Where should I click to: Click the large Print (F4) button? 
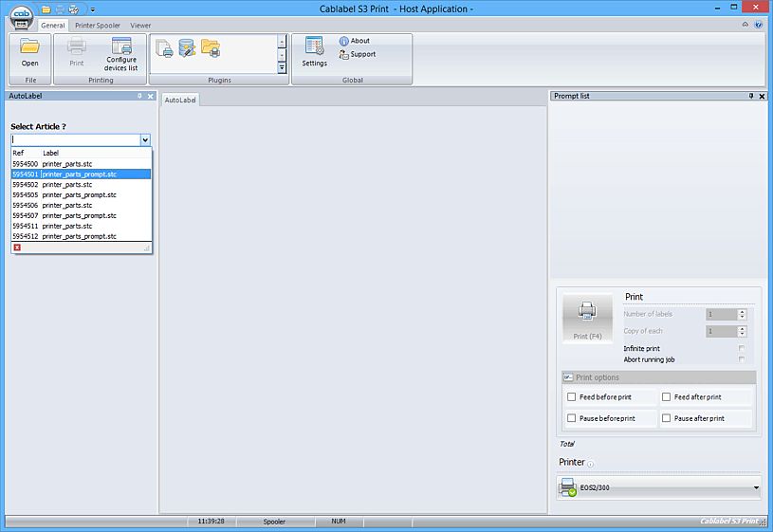click(x=587, y=318)
